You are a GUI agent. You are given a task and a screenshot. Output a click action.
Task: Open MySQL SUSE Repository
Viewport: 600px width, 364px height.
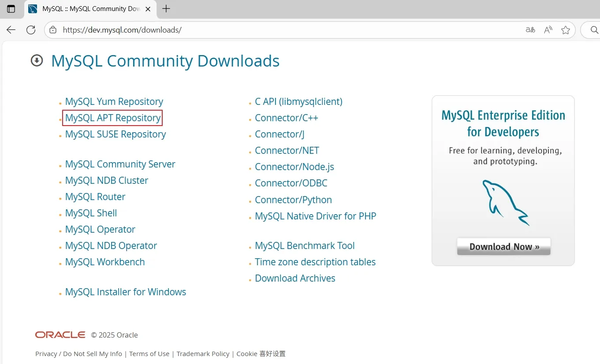(x=116, y=134)
